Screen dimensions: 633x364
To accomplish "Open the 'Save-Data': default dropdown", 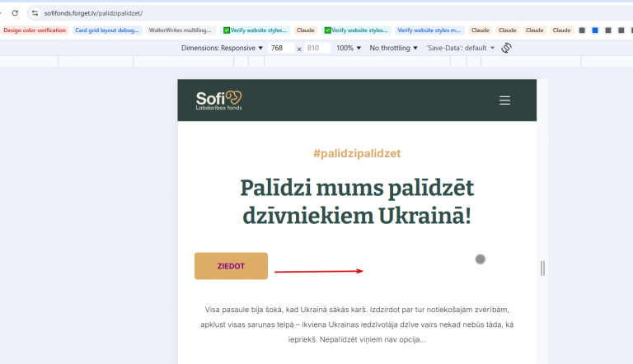I will (x=460, y=48).
